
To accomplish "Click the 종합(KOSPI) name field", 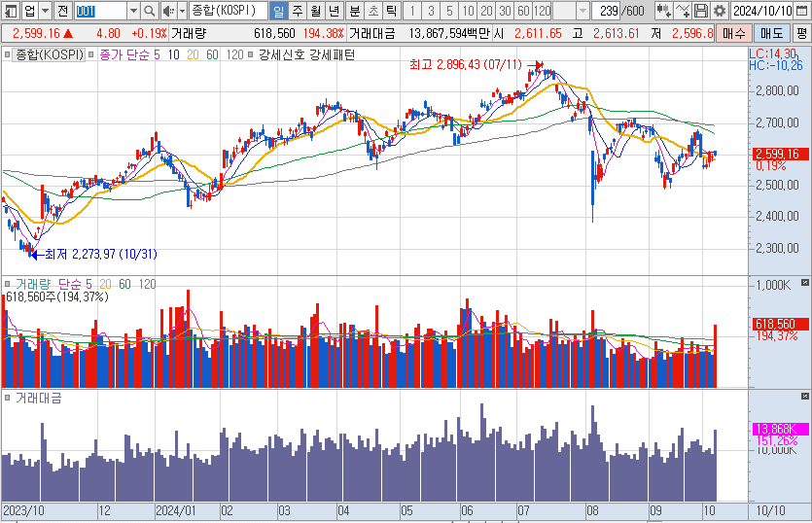I will (229, 11).
